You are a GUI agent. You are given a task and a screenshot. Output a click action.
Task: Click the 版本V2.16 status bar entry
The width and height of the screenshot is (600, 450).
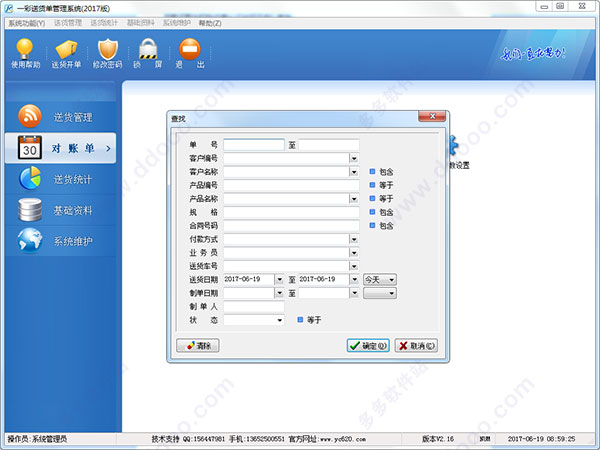tap(438, 439)
